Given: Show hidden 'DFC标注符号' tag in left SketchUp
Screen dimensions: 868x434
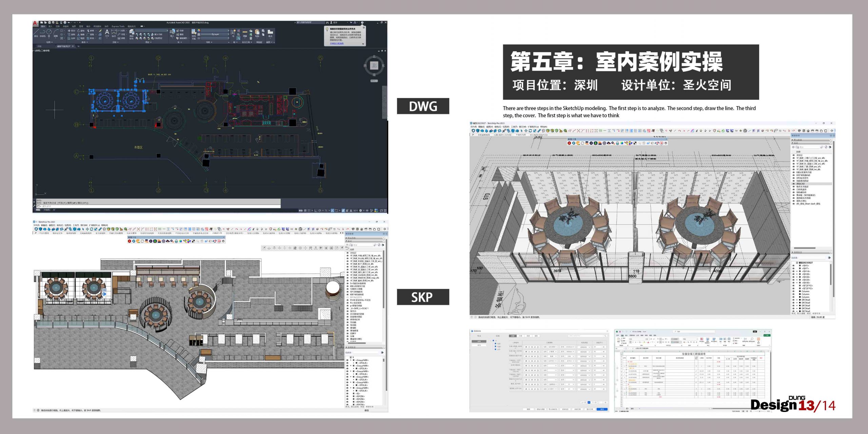Looking at the screenshot, I should click(x=347, y=297).
